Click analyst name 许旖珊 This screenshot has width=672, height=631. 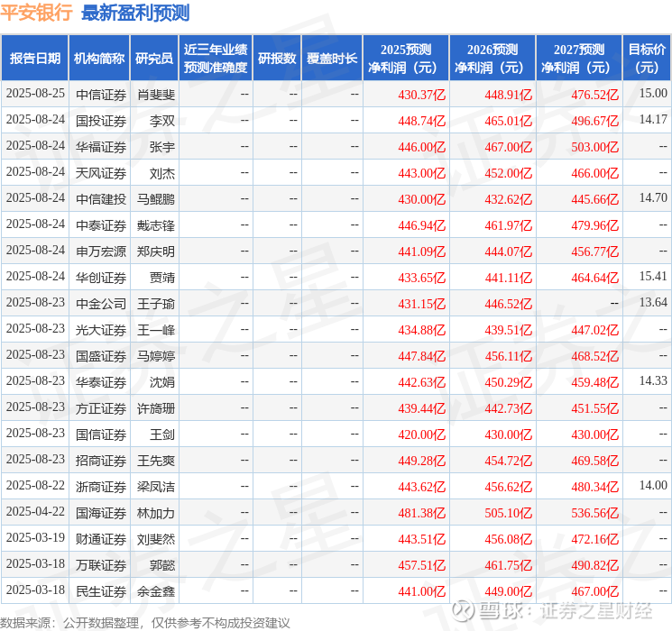(x=156, y=408)
